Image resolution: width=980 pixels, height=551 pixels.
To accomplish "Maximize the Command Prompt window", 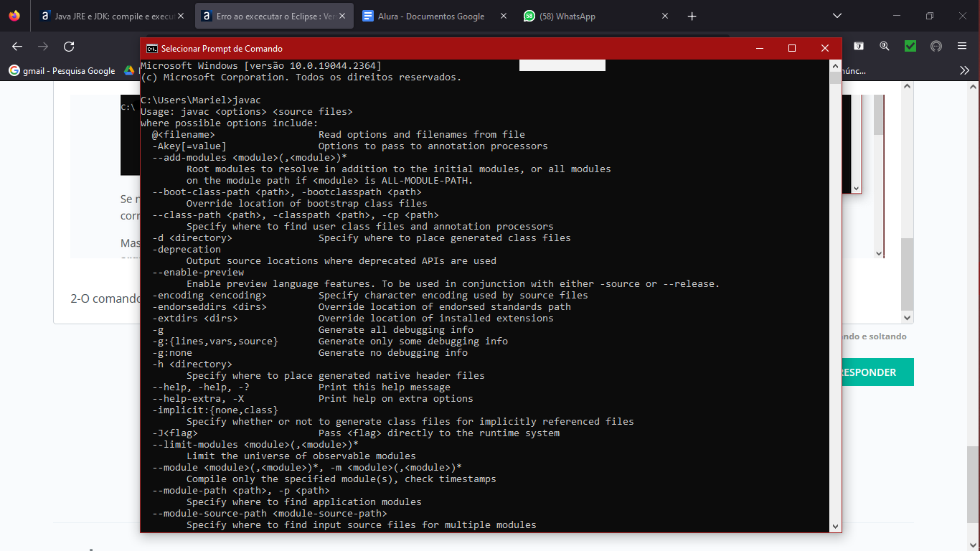I will point(792,48).
